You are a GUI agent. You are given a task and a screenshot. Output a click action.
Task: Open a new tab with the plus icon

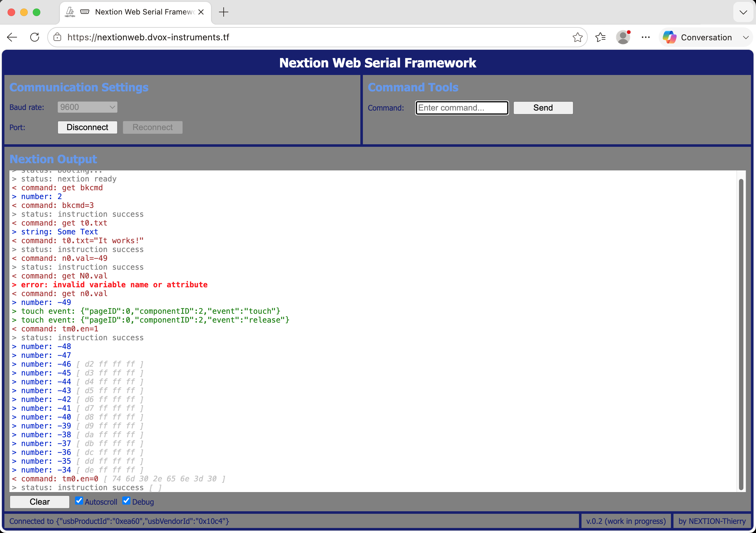coord(224,12)
